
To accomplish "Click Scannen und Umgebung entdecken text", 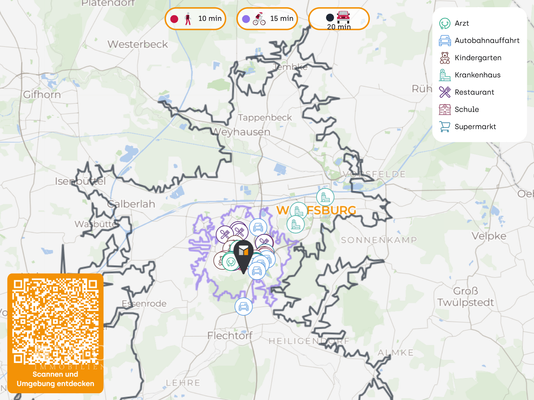I will pos(55,379).
